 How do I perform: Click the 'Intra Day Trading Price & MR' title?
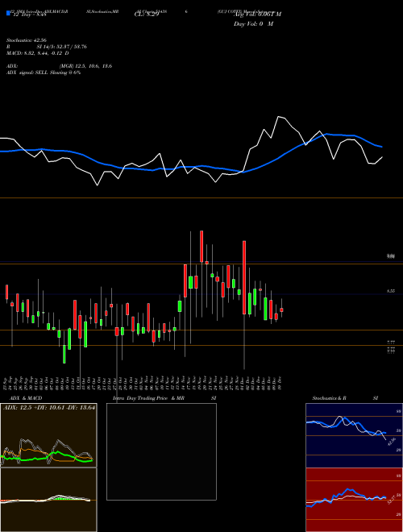tap(148, 398)
